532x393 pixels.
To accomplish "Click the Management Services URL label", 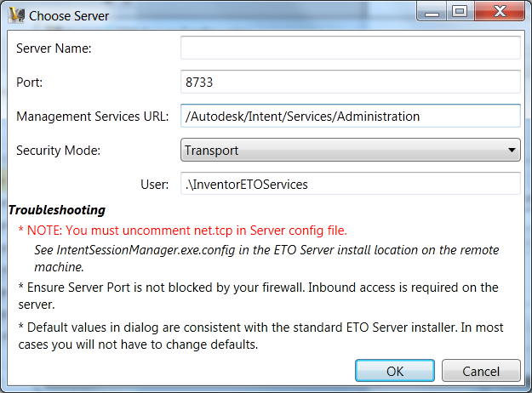I will pos(93,117).
